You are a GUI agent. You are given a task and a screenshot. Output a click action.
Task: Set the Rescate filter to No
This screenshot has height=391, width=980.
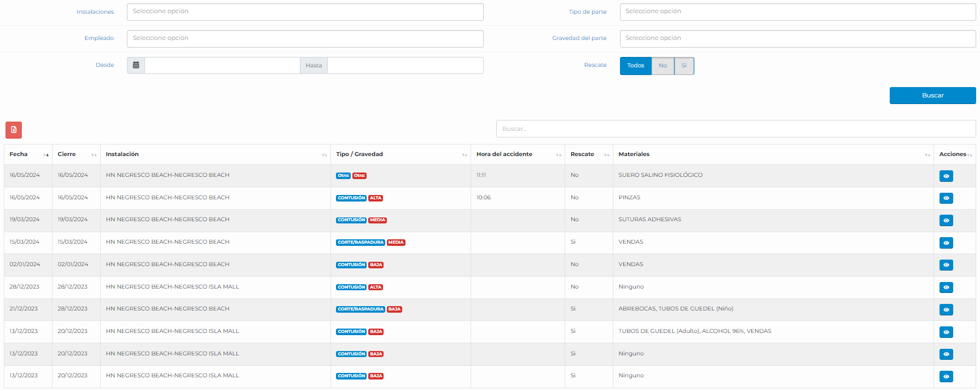(x=663, y=66)
